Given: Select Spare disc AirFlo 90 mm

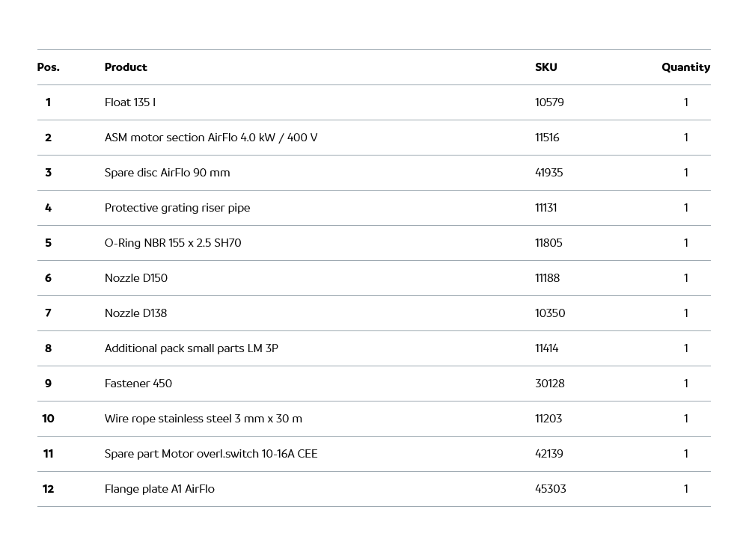Looking at the screenshot, I should click(167, 173).
